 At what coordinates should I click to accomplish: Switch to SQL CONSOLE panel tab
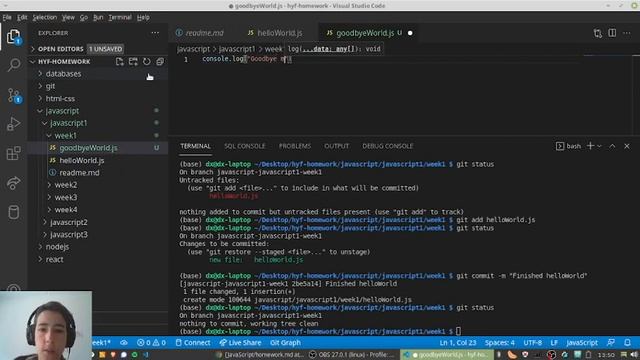(244, 146)
